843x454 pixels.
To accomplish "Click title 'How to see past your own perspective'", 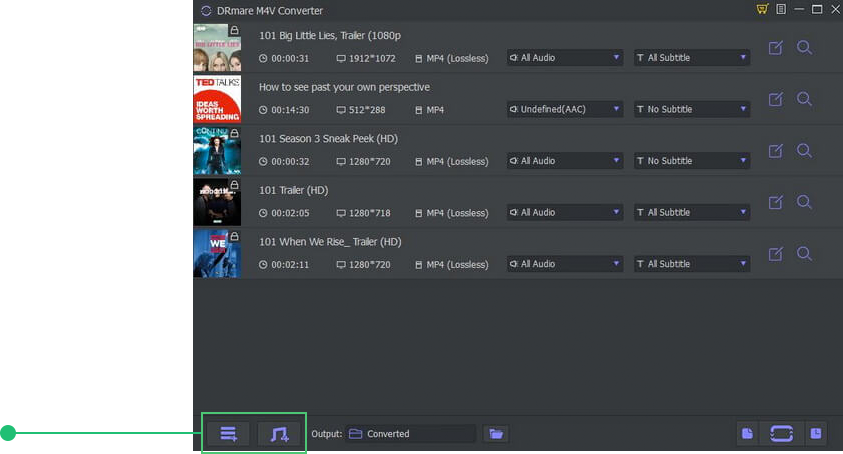I will pyautogui.click(x=344, y=87).
